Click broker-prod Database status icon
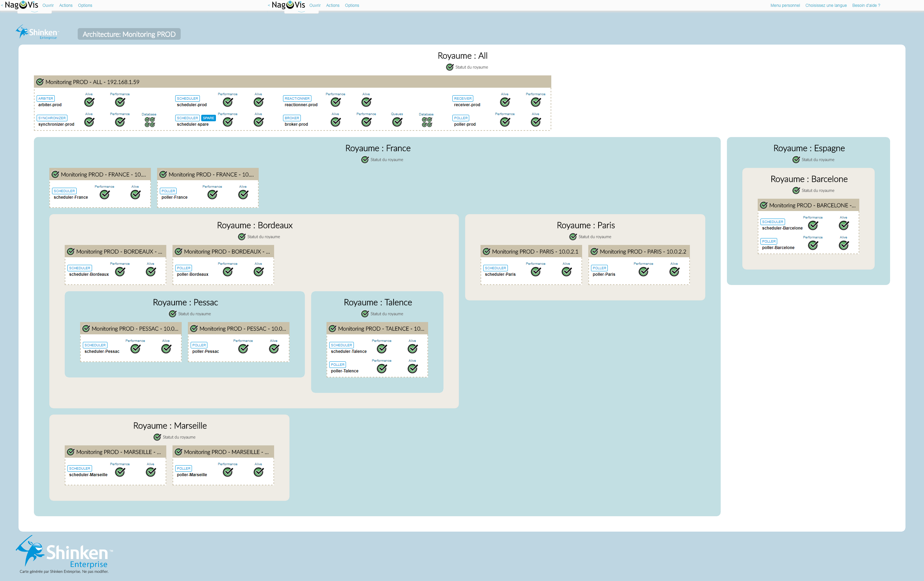This screenshot has height=581, width=924. pos(427,122)
